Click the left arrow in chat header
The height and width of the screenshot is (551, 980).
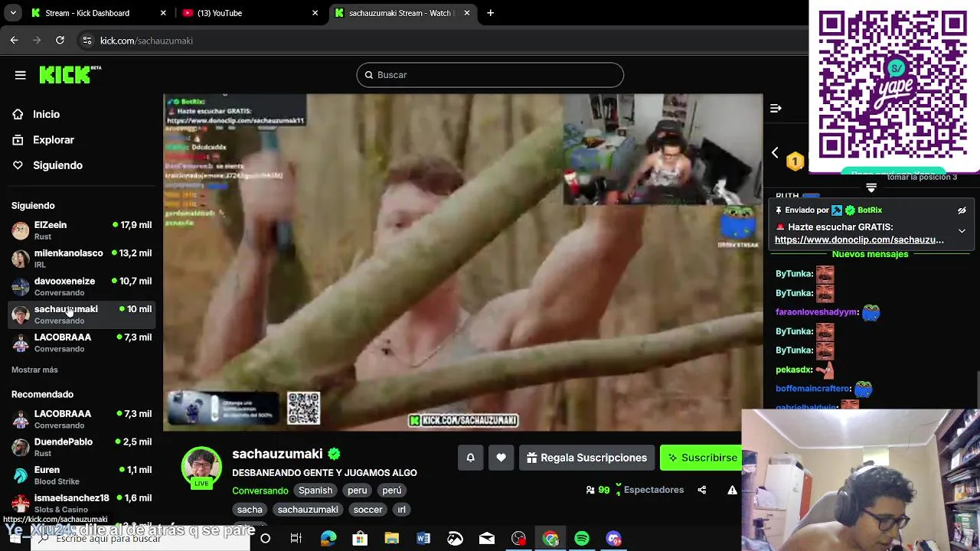[x=775, y=153]
